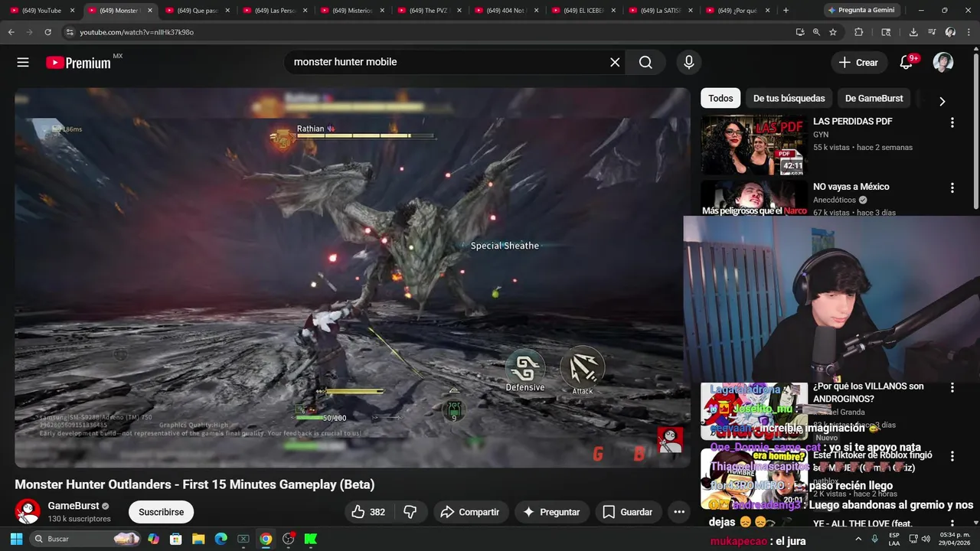Open the green K app on taskbar
The height and width of the screenshot is (551, 980).
[310, 539]
